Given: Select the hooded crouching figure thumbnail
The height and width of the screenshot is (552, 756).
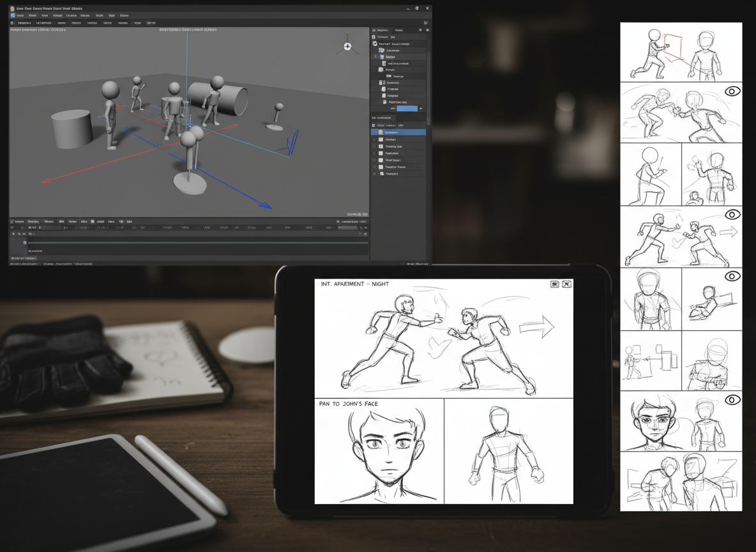Looking at the screenshot, I should point(712,360).
